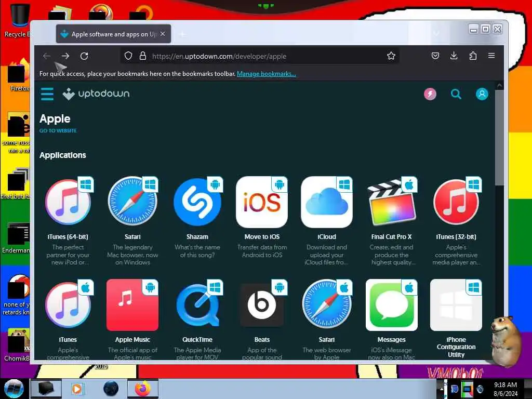The height and width of the screenshot is (399, 532).
Task: Open the Move to iOS app icon
Action: (262, 202)
